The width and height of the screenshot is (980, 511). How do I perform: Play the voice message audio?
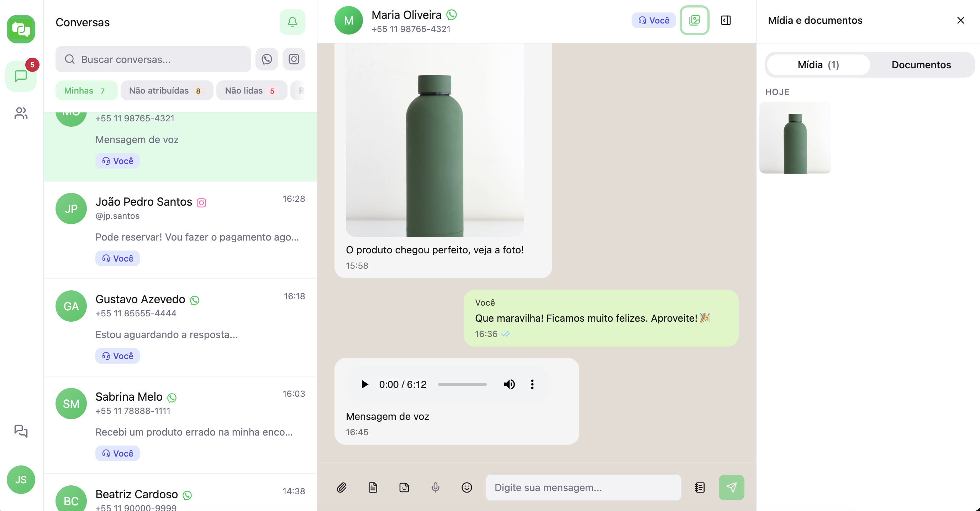364,384
